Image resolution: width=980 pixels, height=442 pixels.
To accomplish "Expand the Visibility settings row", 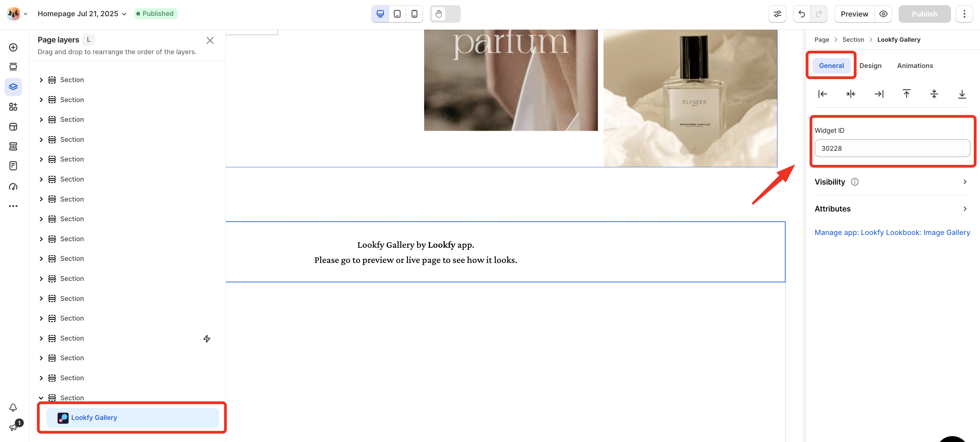I will (891, 182).
